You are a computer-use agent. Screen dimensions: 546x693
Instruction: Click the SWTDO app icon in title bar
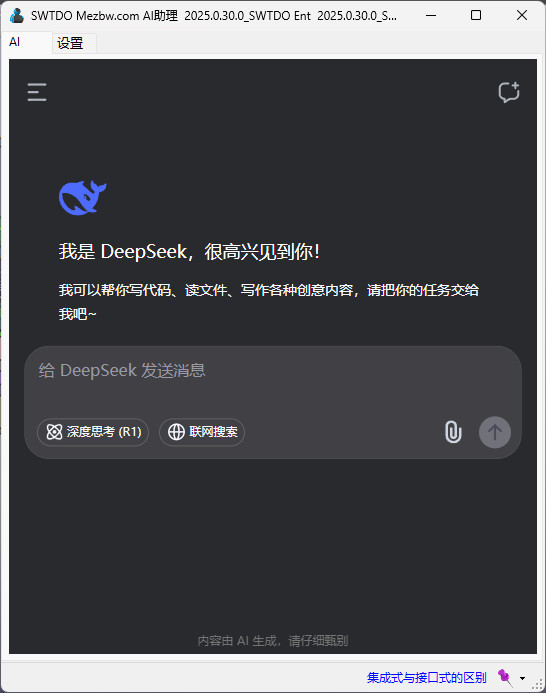point(17,15)
